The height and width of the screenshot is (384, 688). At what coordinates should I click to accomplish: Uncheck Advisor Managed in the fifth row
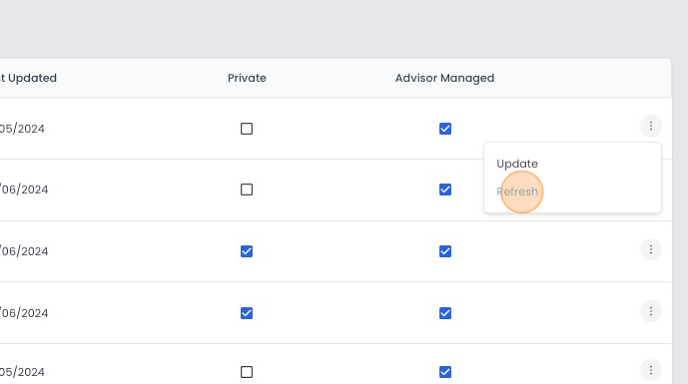[445, 372]
